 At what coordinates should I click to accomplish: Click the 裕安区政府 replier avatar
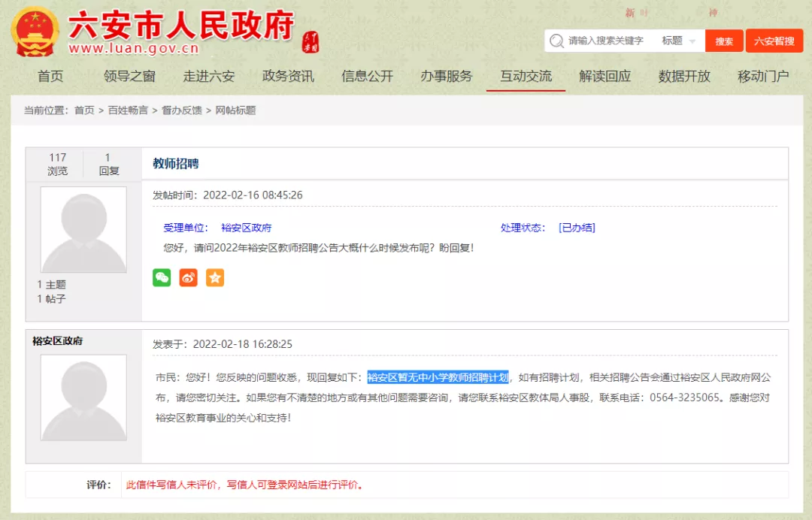(x=83, y=398)
